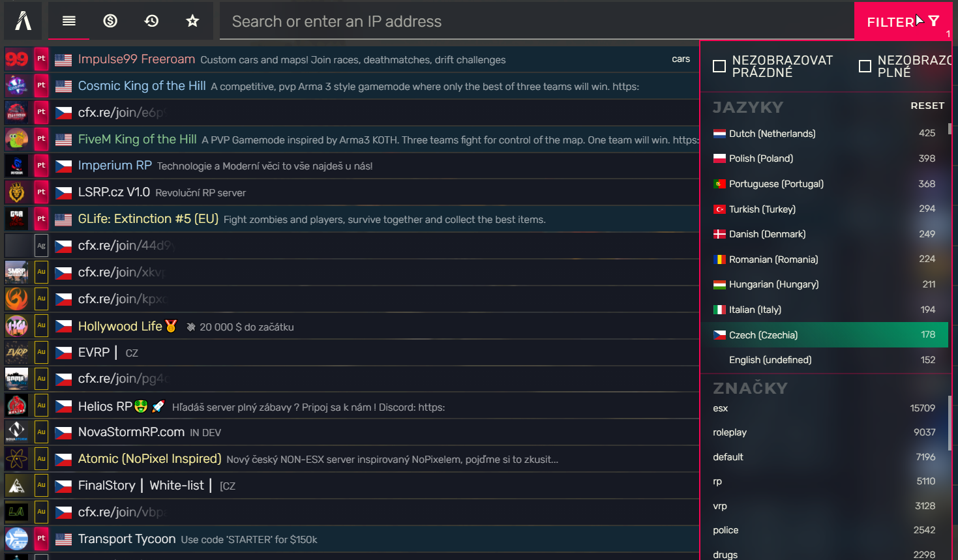Switch to the history tab
Screen dimensions: 958x560
pos(151,20)
